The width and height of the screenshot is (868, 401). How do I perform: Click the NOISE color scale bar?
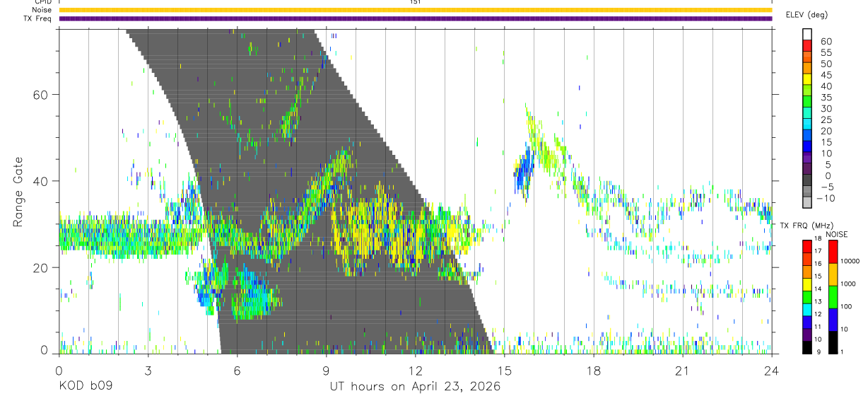tap(833, 297)
